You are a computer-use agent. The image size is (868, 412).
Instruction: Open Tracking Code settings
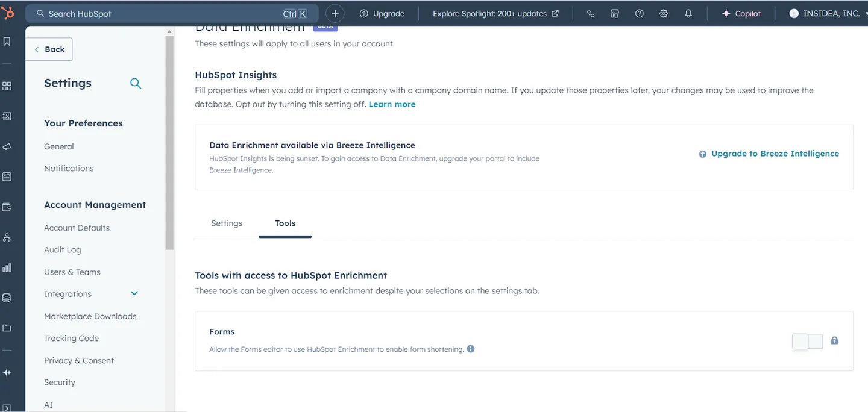pyautogui.click(x=72, y=339)
